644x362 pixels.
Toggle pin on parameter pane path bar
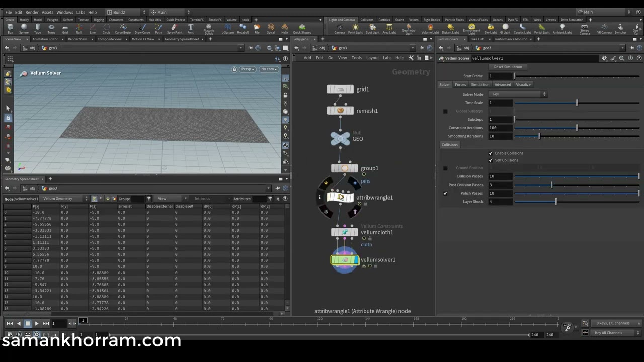pyautogui.click(x=631, y=48)
